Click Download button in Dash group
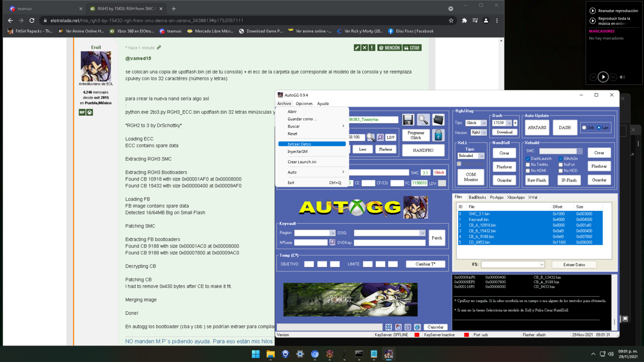The image size is (644, 362). click(505, 132)
